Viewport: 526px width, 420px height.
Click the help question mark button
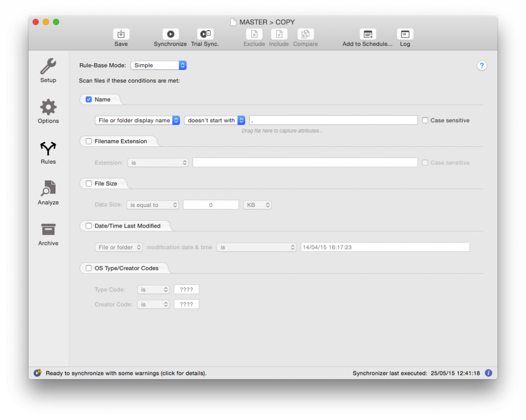click(482, 66)
